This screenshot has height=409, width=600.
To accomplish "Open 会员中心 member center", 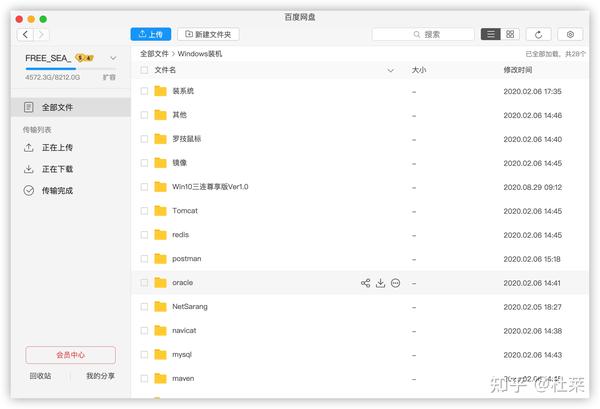I will click(x=70, y=355).
